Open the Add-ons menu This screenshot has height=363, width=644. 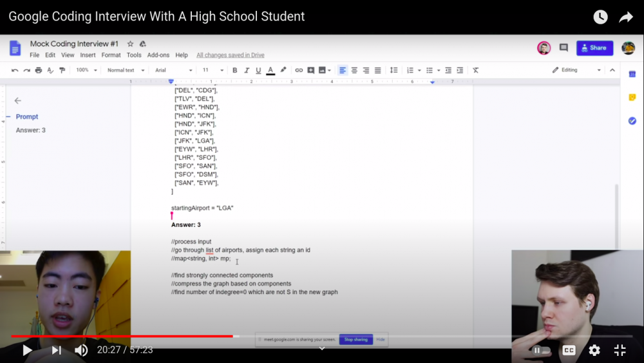click(158, 55)
